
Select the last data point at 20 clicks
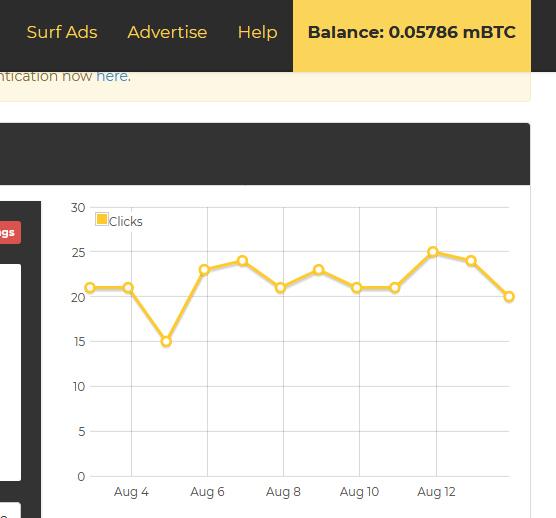tap(509, 297)
